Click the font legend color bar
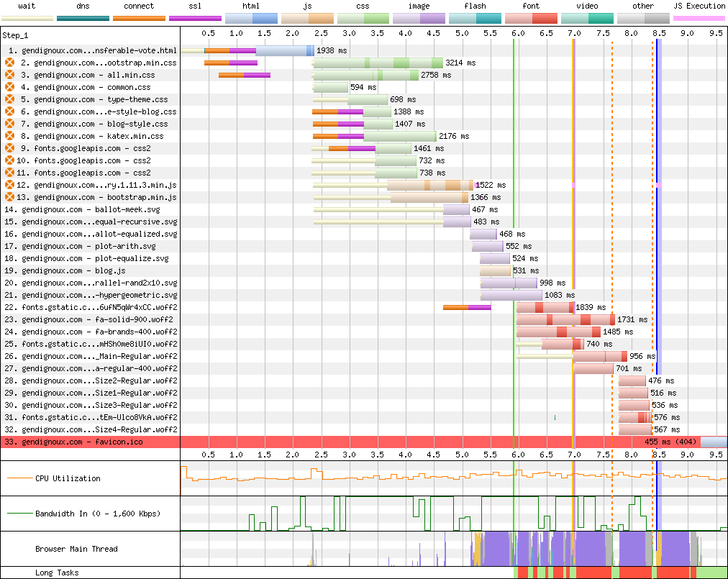The width and height of the screenshot is (728, 579). (530, 17)
